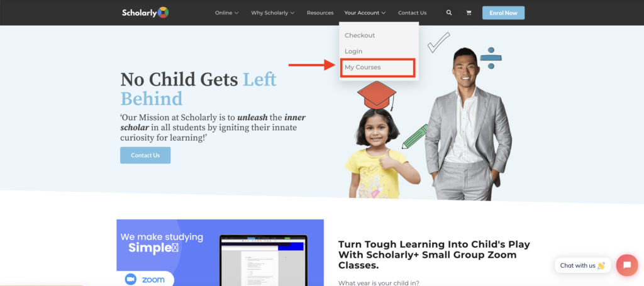Click the blue division symbol graphic
Screen dimensions: 644x286
coord(491,58)
